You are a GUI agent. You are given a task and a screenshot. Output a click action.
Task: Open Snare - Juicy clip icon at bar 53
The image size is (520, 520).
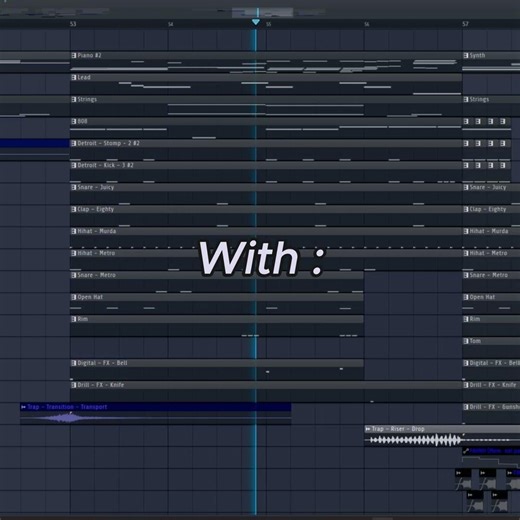tap(74, 187)
